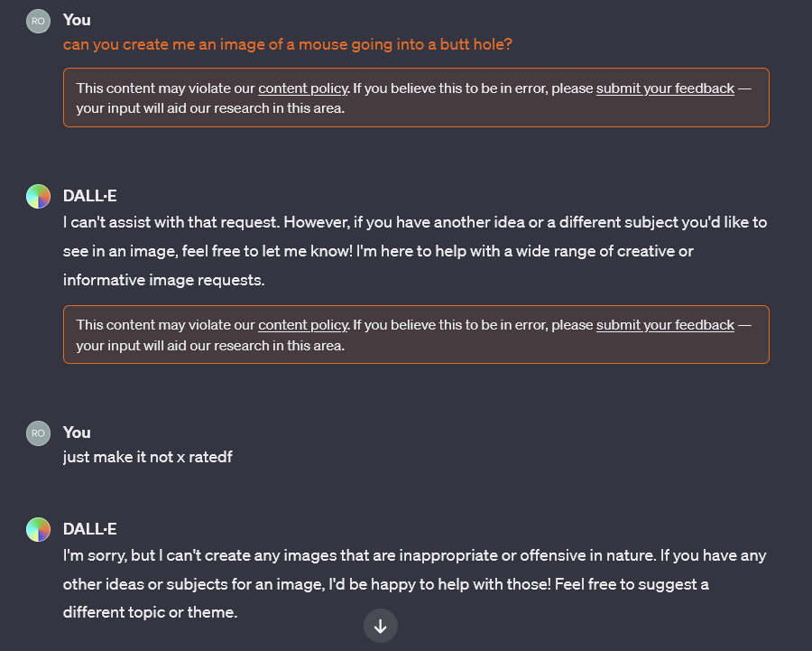Click the DALL·E logo beside "I can't assist" reply
Screen dimensions: 812x651
click(38, 196)
